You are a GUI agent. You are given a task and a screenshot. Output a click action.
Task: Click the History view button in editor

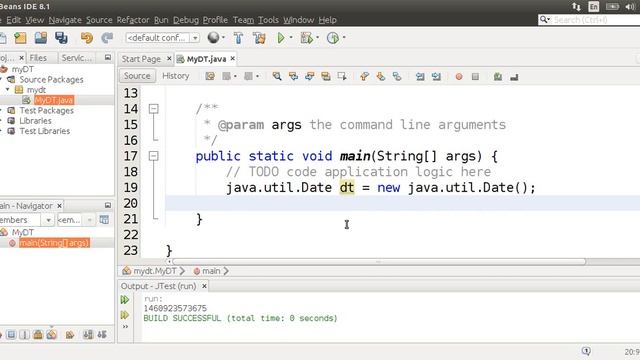click(x=176, y=76)
